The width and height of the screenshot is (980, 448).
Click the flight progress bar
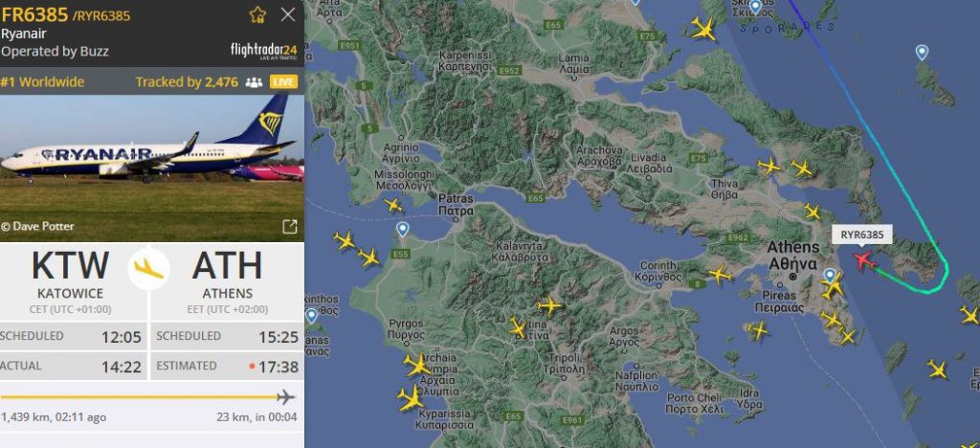(147, 396)
